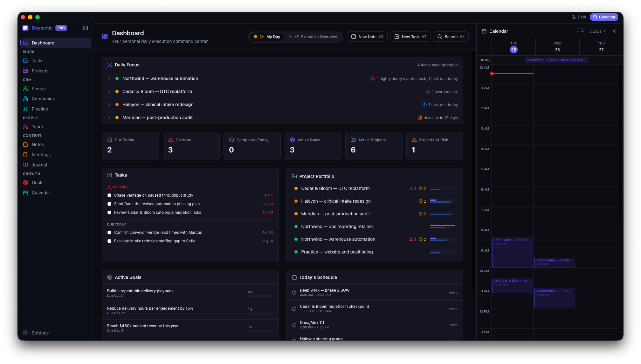Viewport: 641px width, 364px height.
Task: Check off Escalate intake redesign staffing gap task
Action: (x=109, y=241)
